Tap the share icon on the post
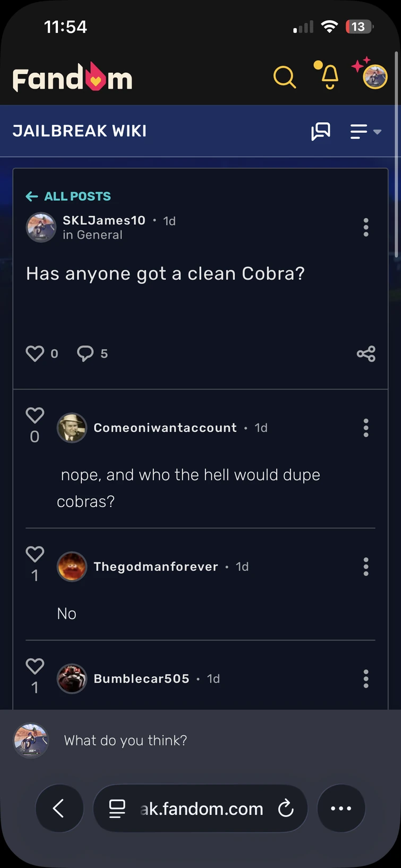This screenshot has height=868, width=401. coord(366,353)
